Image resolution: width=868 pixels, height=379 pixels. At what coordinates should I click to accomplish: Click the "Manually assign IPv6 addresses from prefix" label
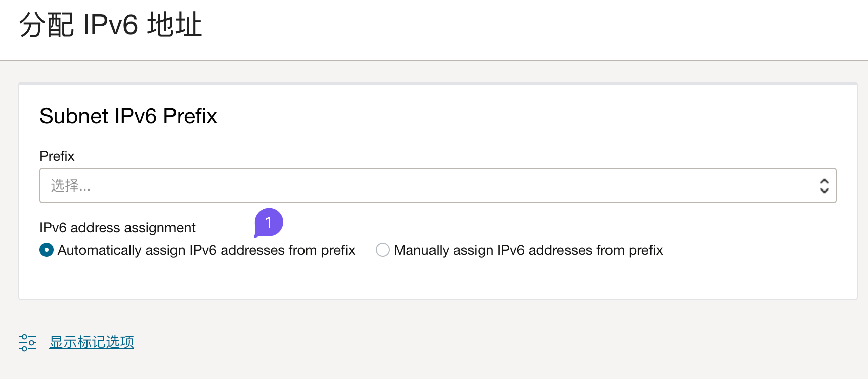point(528,250)
